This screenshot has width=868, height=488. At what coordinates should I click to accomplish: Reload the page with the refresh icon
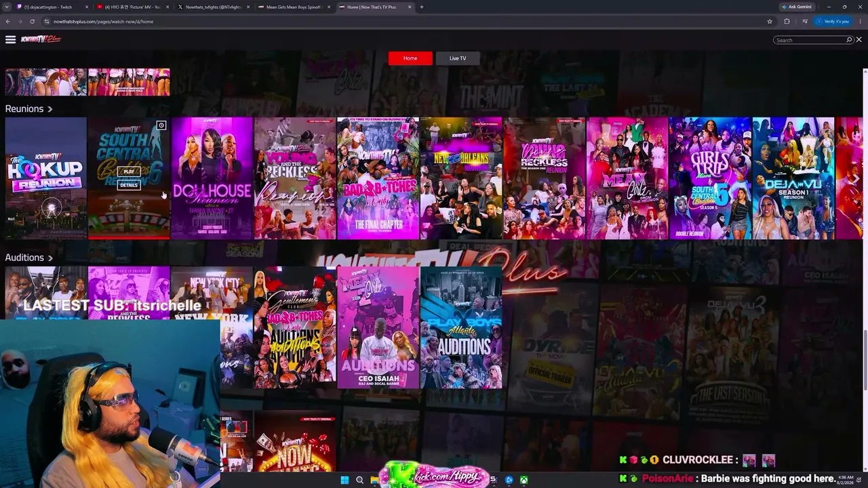click(32, 21)
